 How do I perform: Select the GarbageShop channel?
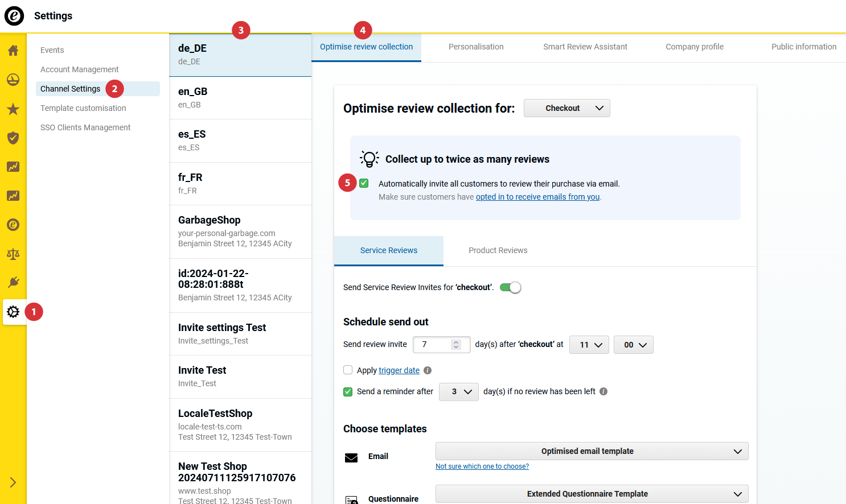[240, 232]
